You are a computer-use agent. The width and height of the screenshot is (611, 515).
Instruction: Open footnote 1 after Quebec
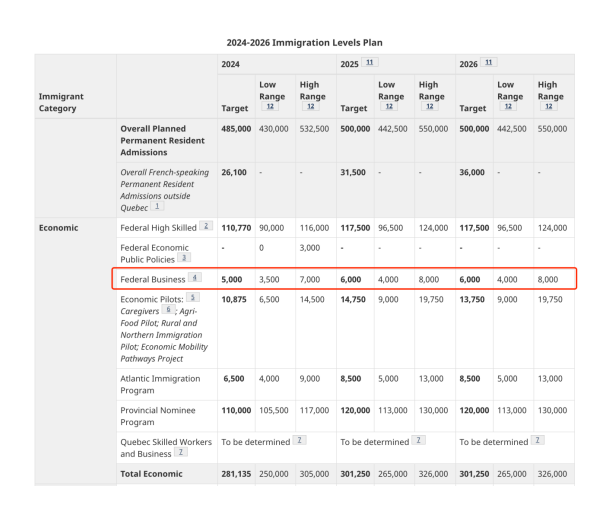(x=157, y=206)
